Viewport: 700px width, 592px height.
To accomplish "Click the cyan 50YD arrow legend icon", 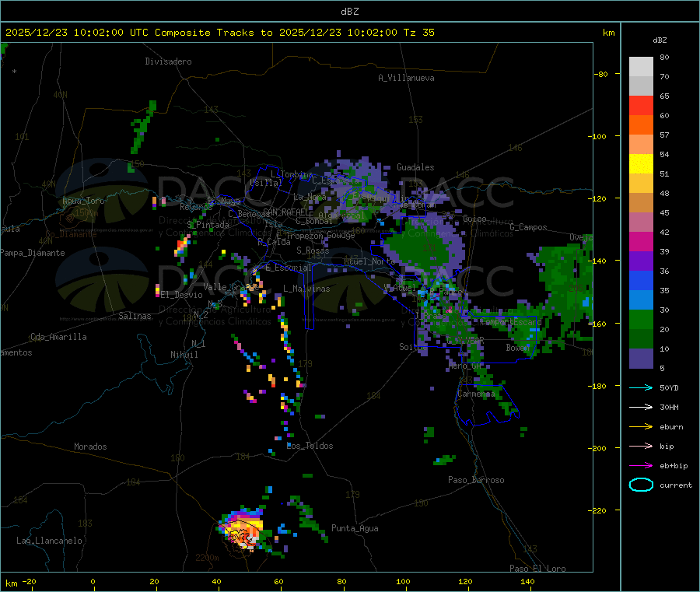I will pyautogui.click(x=641, y=387).
